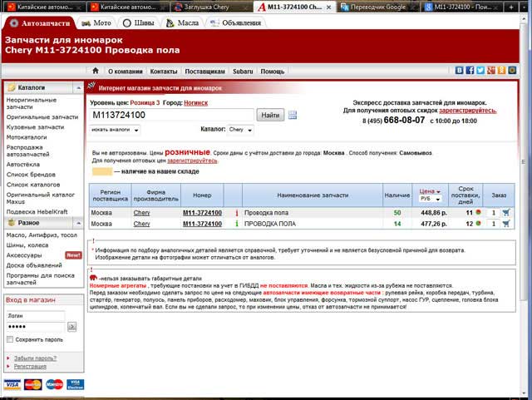Click the MasterCard payment logo
The height and width of the screenshot is (400, 532).
(33, 385)
